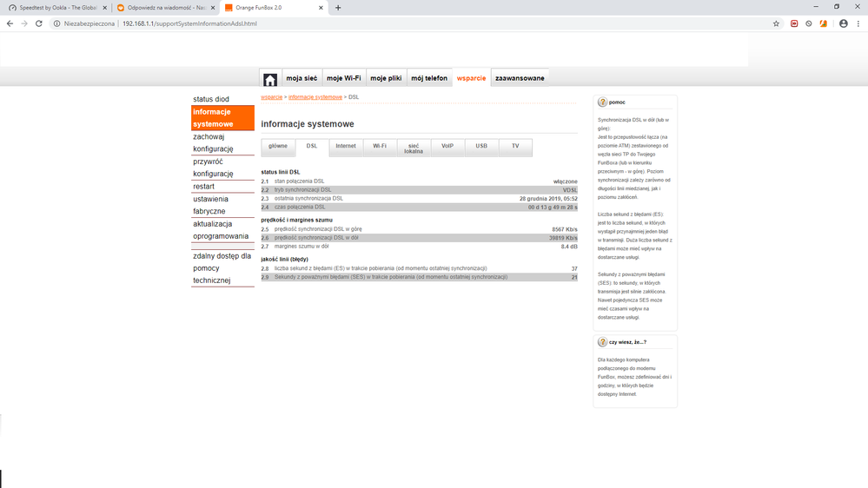Click the home icon in navigation bar
The height and width of the screenshot is (488, 868).
click(x=270, y=78)
